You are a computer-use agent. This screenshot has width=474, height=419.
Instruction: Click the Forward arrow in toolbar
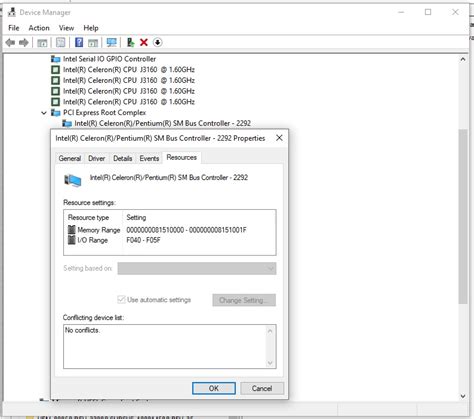coord(24,42)
